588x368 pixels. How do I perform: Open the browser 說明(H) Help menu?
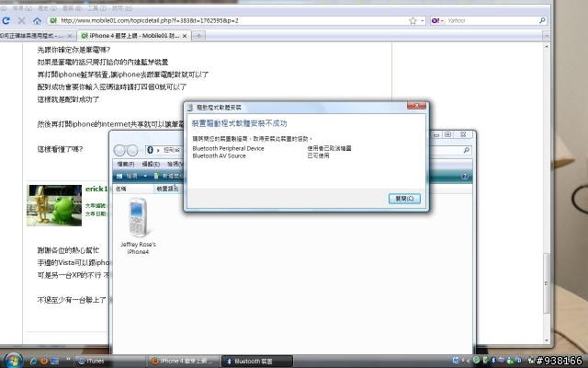122,8
